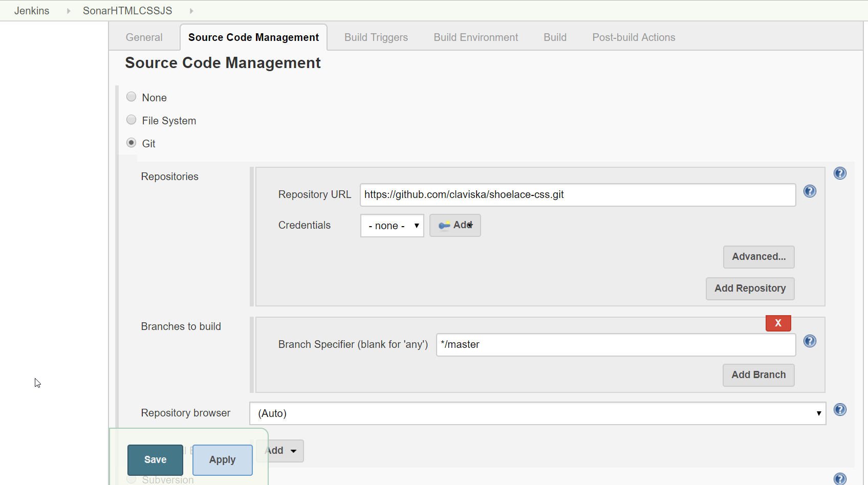Open the Credentials dropdown set to none

pyautogui.click(x=392, y=226)
